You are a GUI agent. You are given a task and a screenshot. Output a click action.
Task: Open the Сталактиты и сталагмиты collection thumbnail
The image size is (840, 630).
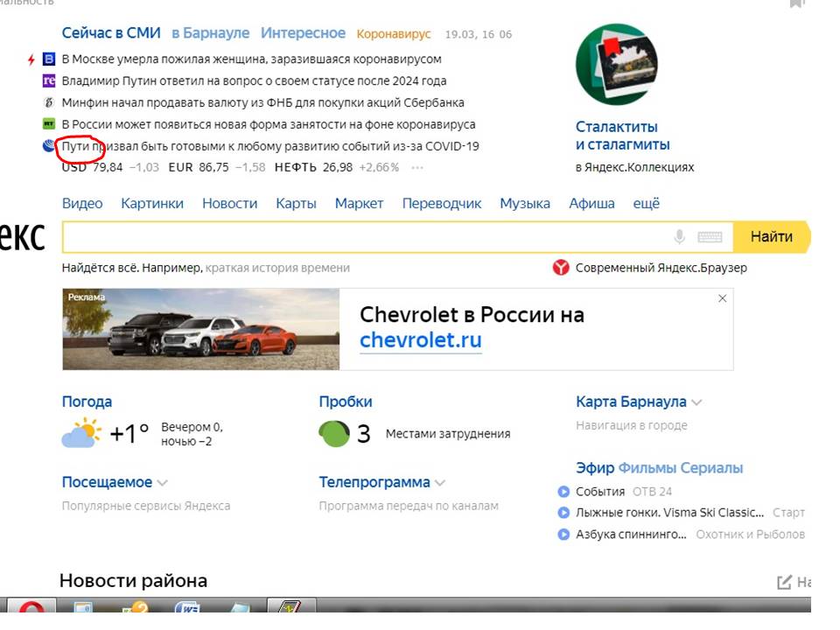tap(616, 64)
